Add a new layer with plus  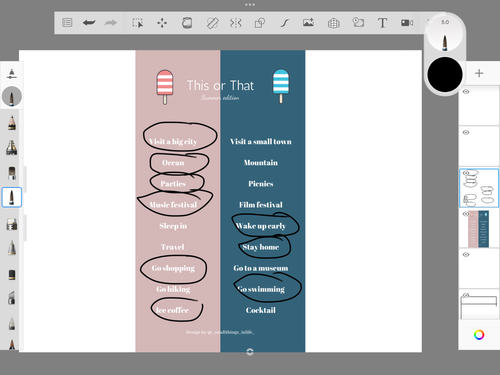[479, 73]
